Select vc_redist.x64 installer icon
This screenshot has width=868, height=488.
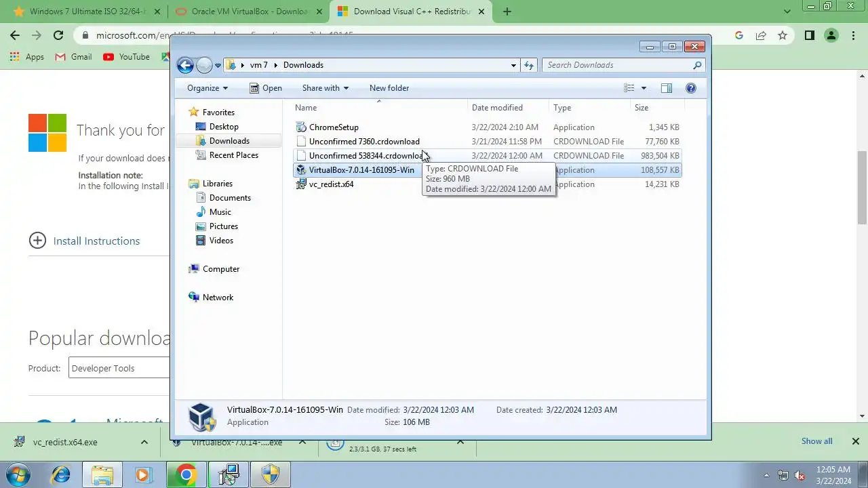coord(301,184)
